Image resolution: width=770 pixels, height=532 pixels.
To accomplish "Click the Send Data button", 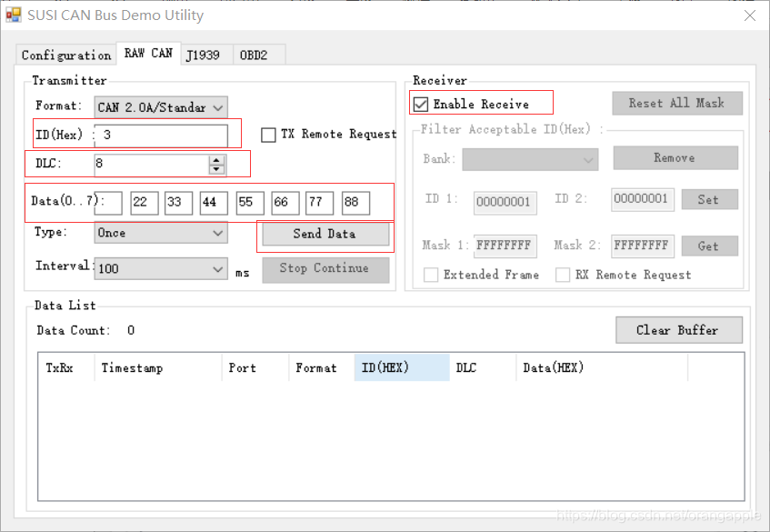I will [325, 234].
